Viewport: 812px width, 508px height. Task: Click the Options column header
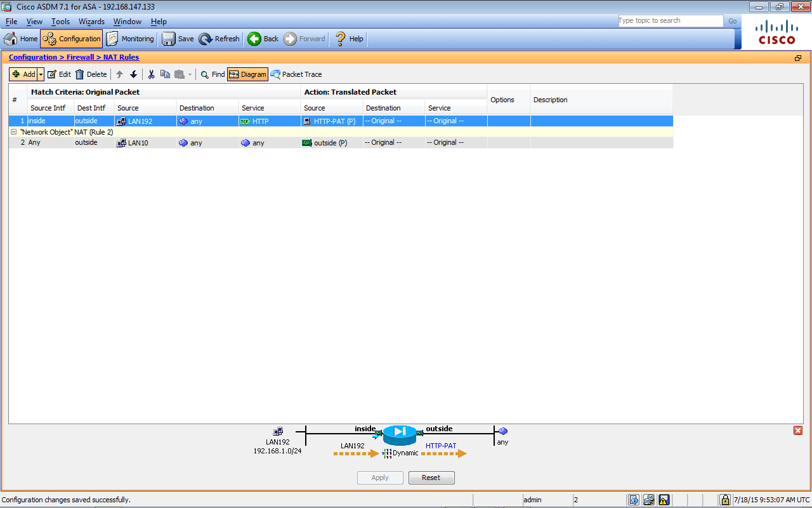(x=509, y=100)
